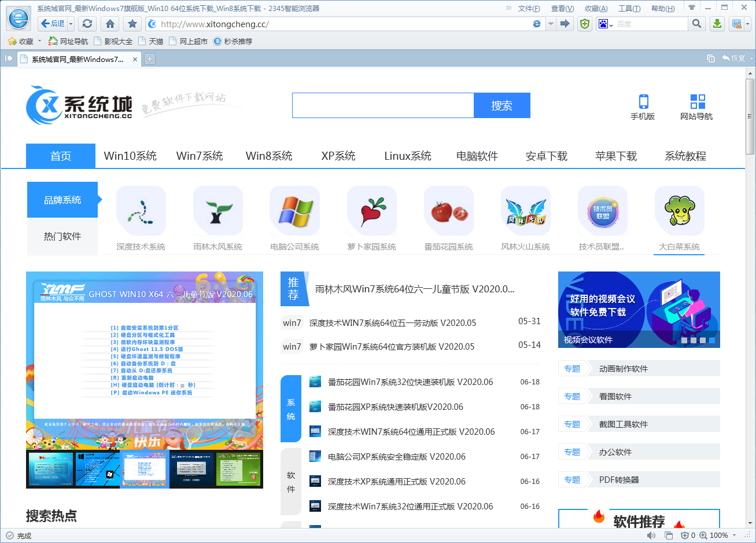Click the compatibility mode IE icon in address bar
The height and width of the screenshot is (543, 756).
point(537,24)
